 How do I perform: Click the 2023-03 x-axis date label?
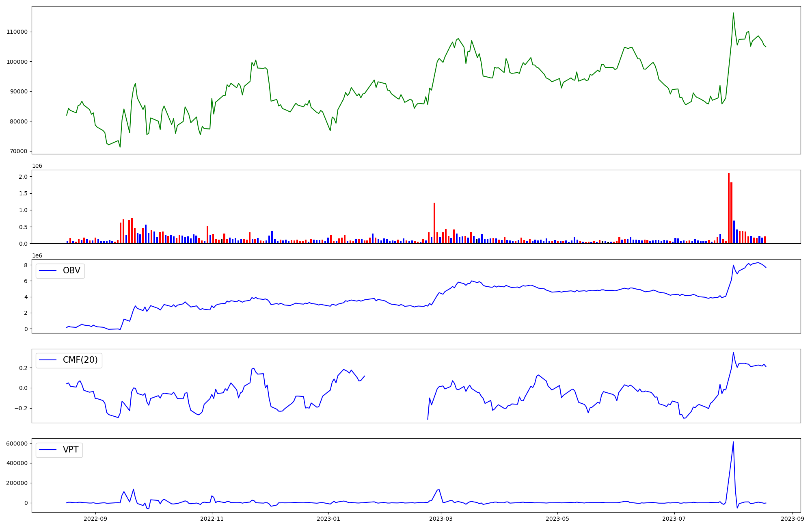(441, 519)
